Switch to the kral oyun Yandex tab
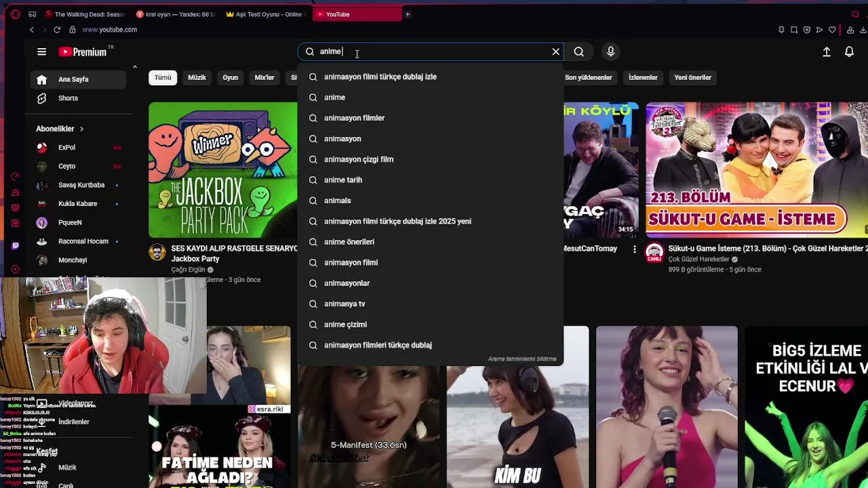The width and height of the screenshot is (868, 488). tap(176, 14)
